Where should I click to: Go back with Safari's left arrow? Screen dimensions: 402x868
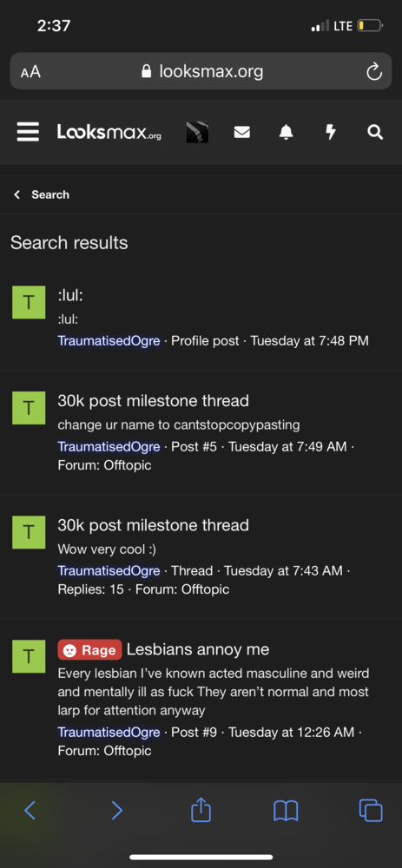[x=30, y=811]
